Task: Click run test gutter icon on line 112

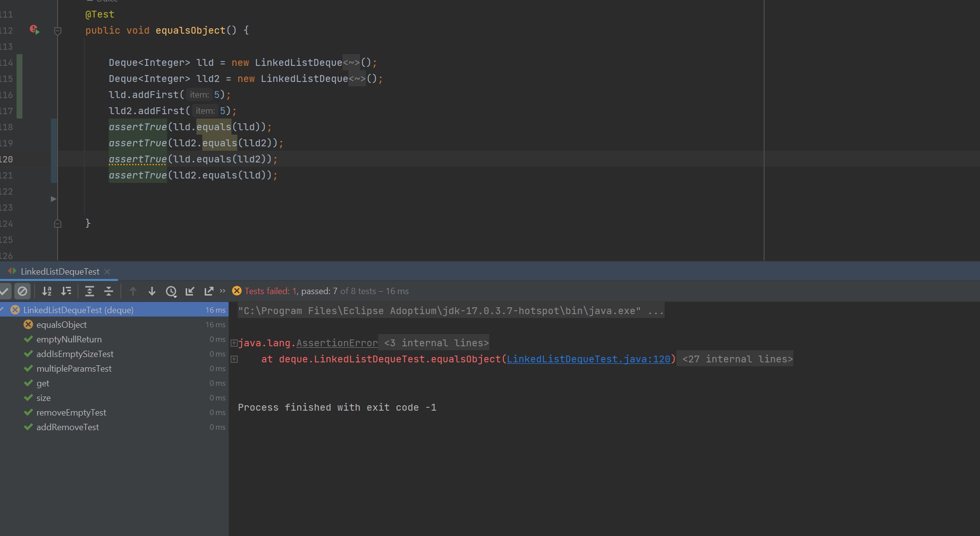Action: click(34, 30)
